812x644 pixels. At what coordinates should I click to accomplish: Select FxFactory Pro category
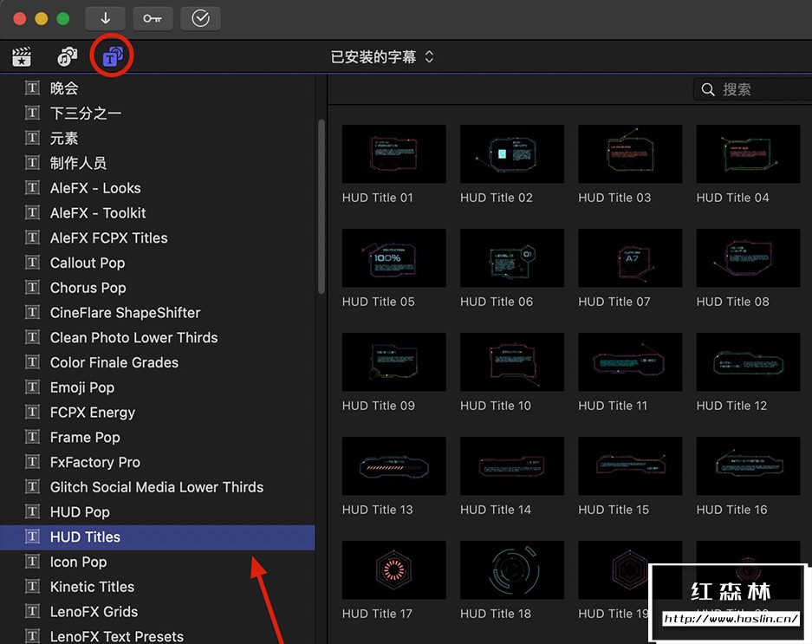point(158,462)
